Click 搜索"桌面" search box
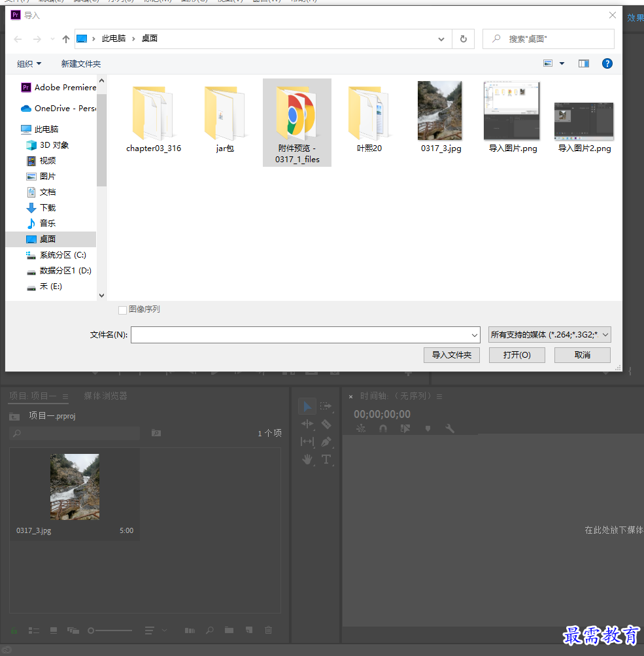644x656 pixels. pos(549,39)
